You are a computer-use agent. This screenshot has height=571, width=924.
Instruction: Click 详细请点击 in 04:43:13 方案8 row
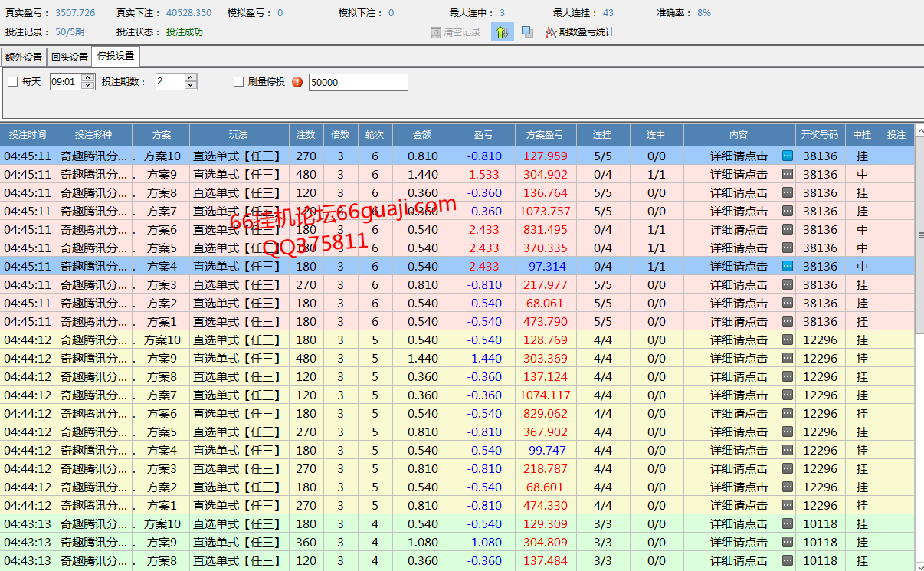(x=739, y=560)
